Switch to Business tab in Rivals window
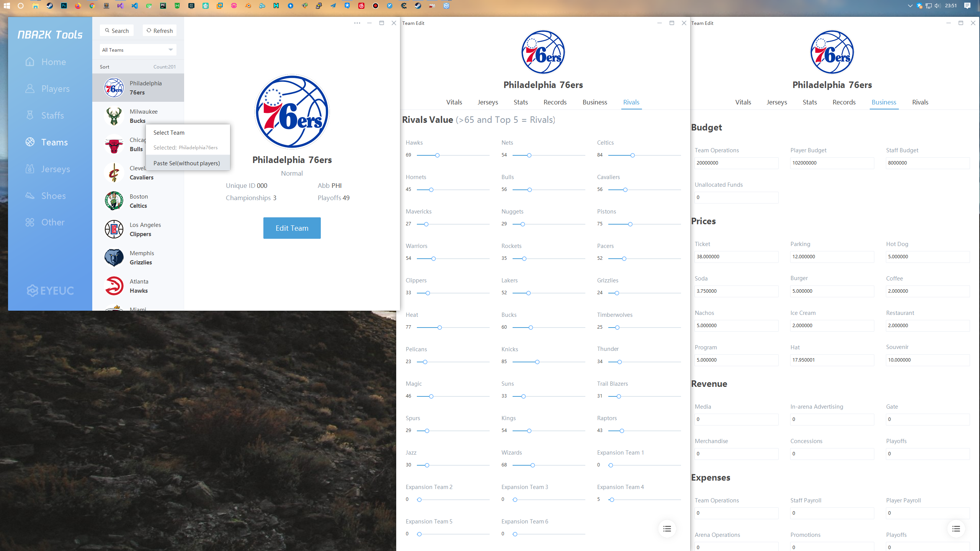980x551 pixels. pos(595,102)
